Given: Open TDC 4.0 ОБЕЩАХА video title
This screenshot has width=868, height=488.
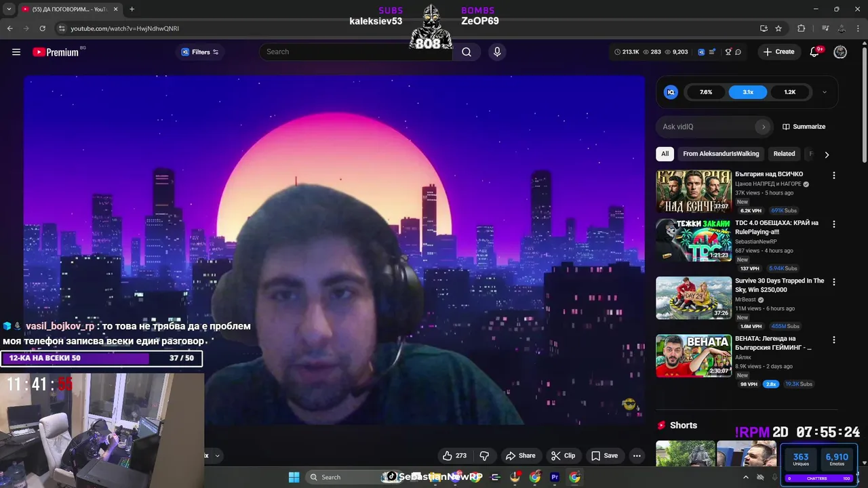Looking at the screenshot, I should click(x=776, y=227).
